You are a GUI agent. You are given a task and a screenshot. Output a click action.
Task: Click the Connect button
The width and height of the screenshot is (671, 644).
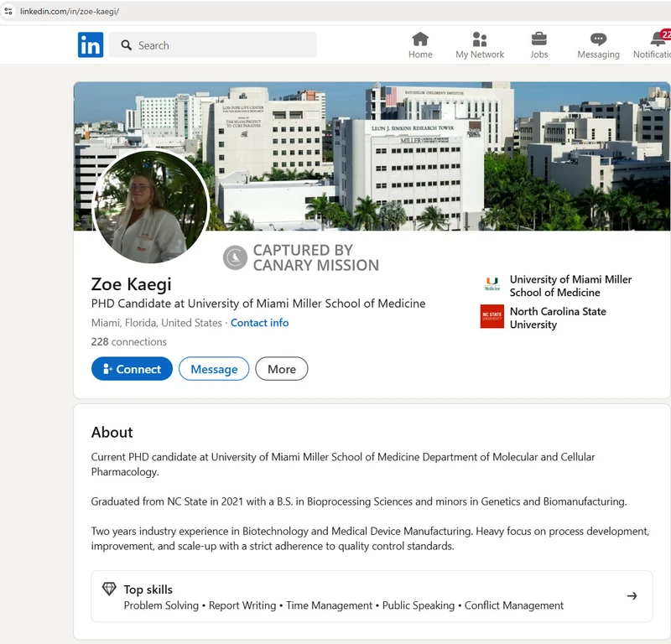[132, 369]
